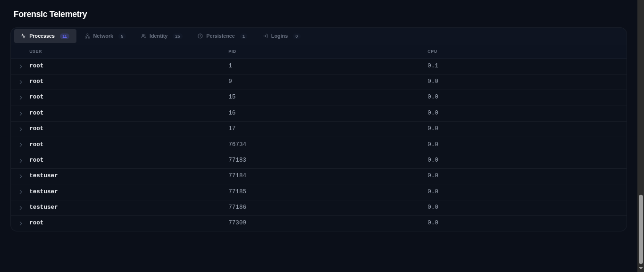Click PID value 76734
This screenshot has height=272, width=644.
[237, 144]
